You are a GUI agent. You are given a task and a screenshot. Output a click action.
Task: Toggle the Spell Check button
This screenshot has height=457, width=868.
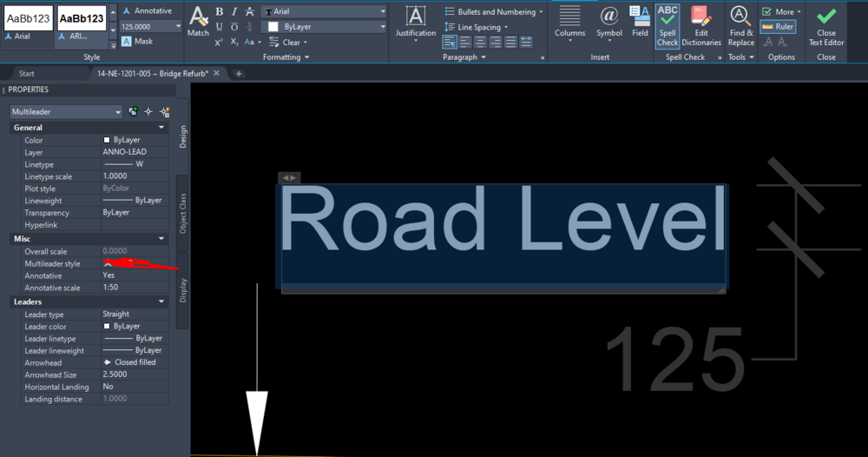[667, 24]
